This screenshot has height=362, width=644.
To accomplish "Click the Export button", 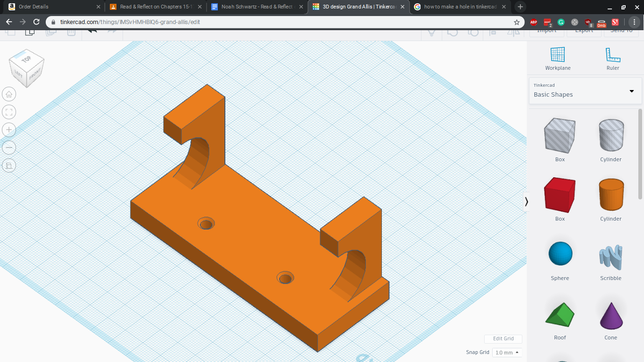I will tap(584, 30).
